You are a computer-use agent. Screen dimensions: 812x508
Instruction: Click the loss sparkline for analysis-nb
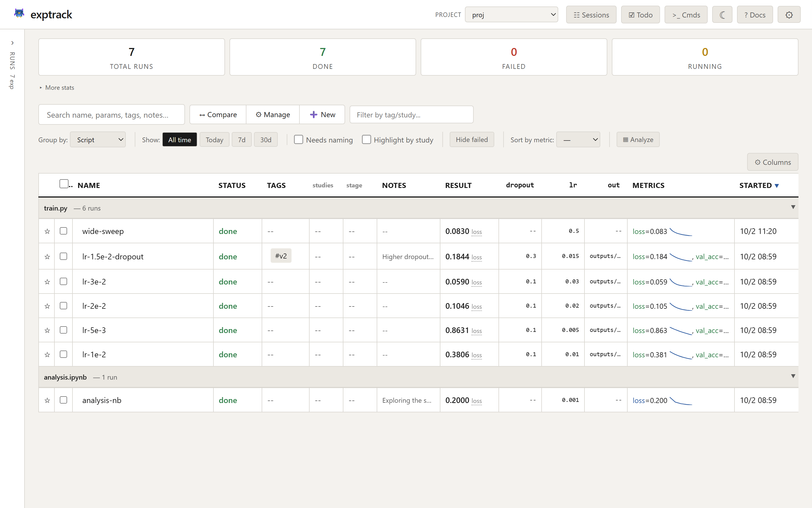coord(681,401)
